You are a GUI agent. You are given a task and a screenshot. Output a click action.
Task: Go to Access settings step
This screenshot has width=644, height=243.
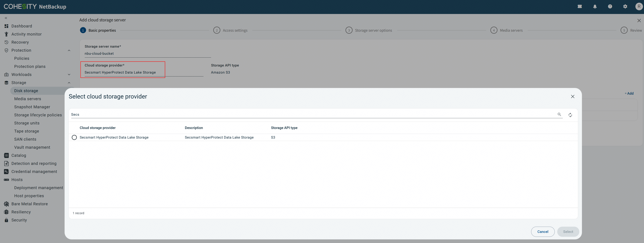[230, 30]
